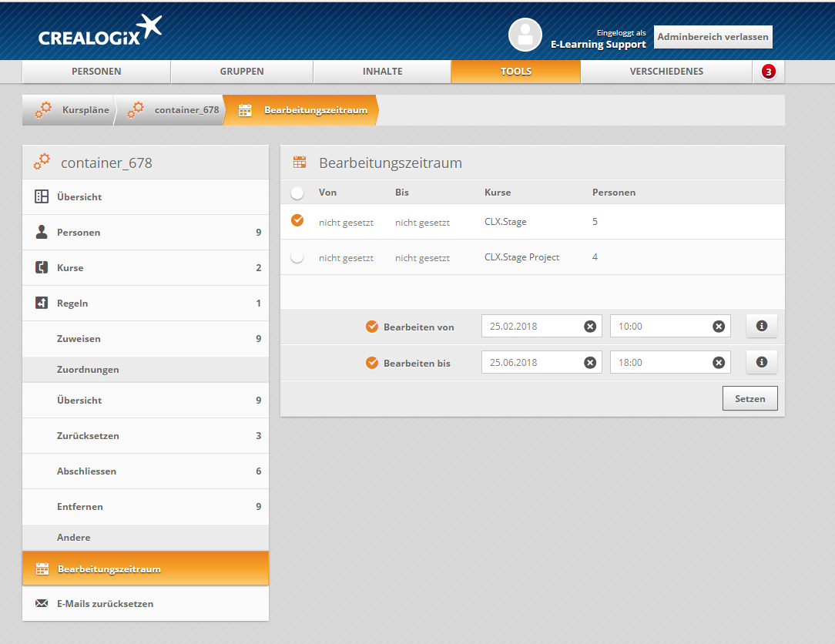Click the CREALOGIX logo
This screenshot has width=835, height=644.
(x=100, y=32)
